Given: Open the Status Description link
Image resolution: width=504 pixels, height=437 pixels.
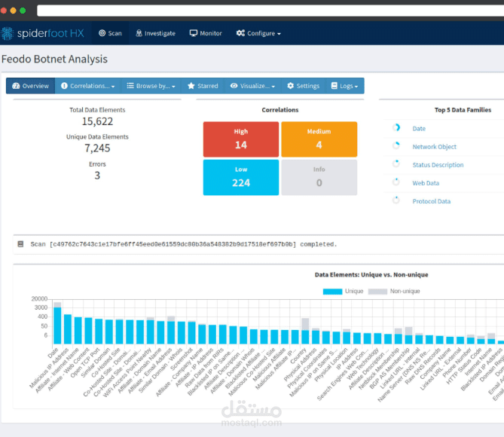Looking at the screenshot, I should click(x=438, y=165).
